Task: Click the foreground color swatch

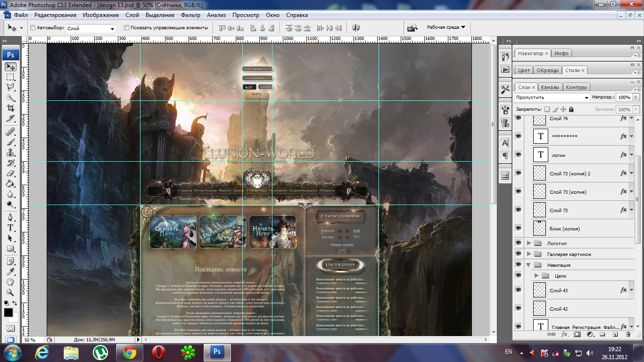Action: click(x=8, y=312)
